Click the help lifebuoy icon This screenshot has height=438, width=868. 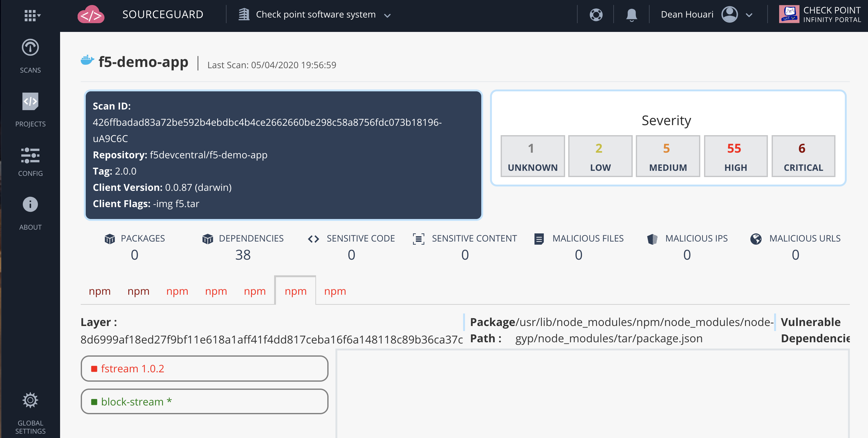pyautogui.click(x=596, y=15)
